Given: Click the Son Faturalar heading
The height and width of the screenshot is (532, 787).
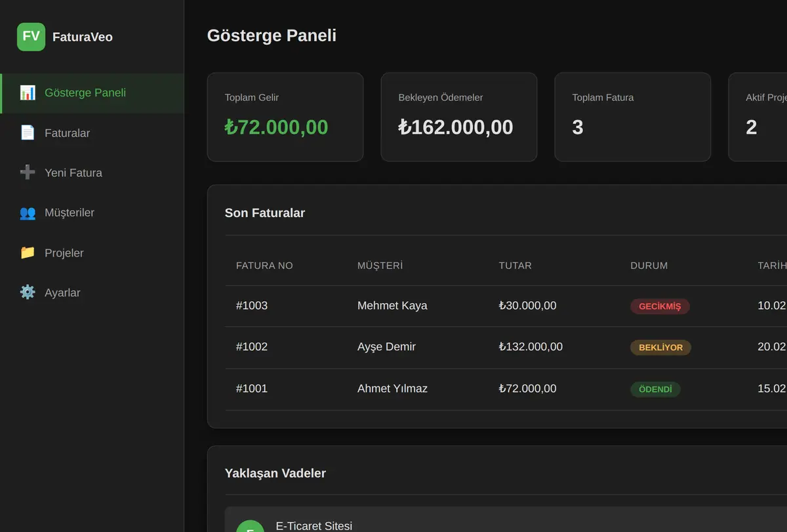Looking at the screenshot, I should click(x=265, y=213).
